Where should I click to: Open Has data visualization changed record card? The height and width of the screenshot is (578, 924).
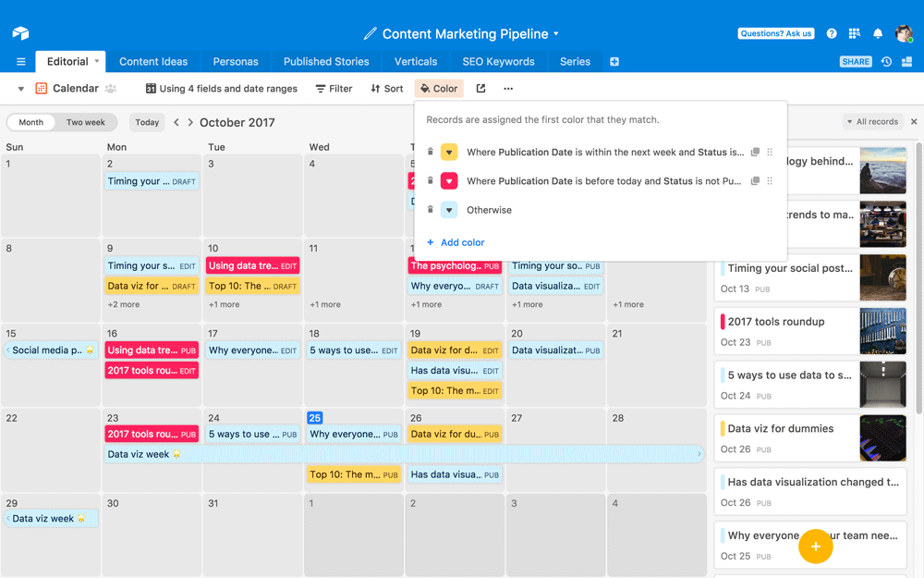point(810,492)
